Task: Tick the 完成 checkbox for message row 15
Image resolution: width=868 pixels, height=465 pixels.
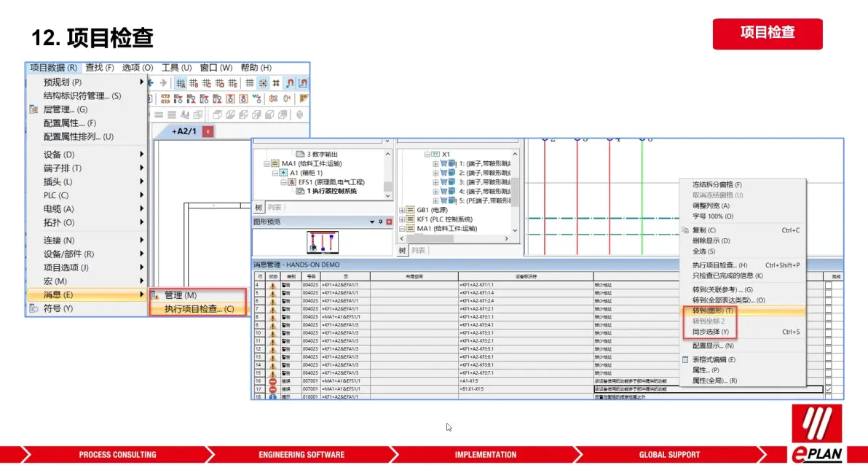Action: (828, 372)
